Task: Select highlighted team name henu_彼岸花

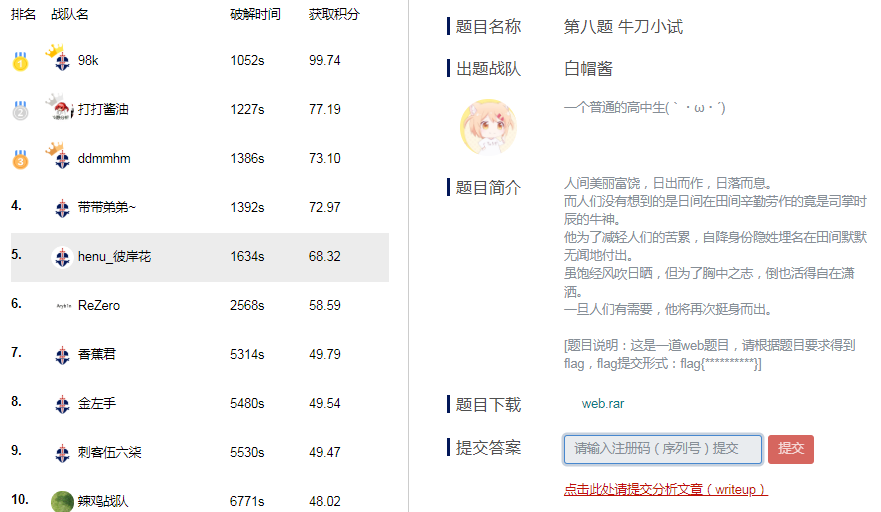Action: (115, 257)
